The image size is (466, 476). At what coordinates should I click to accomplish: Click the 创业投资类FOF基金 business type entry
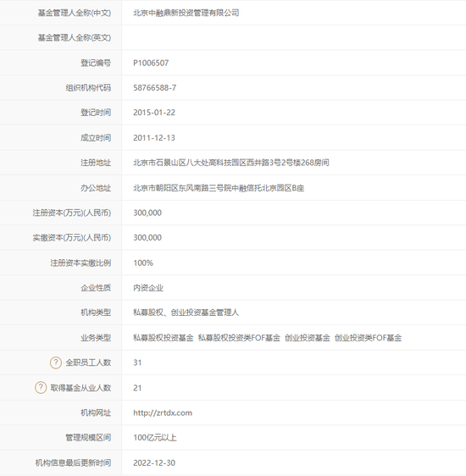pyautogui.click(x=369, y=338)
